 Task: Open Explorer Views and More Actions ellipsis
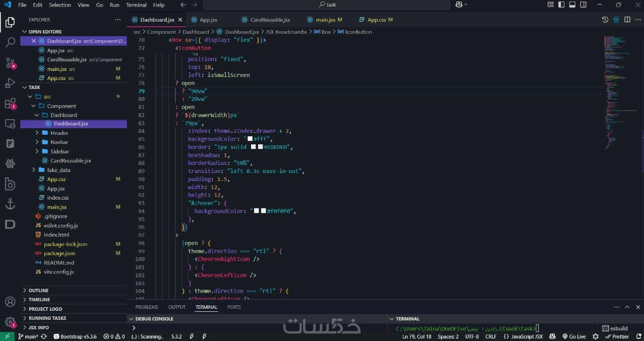[x=118, y=20]
